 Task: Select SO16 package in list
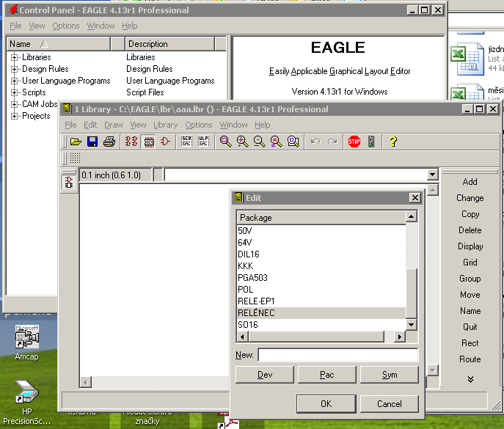[321, 325]
